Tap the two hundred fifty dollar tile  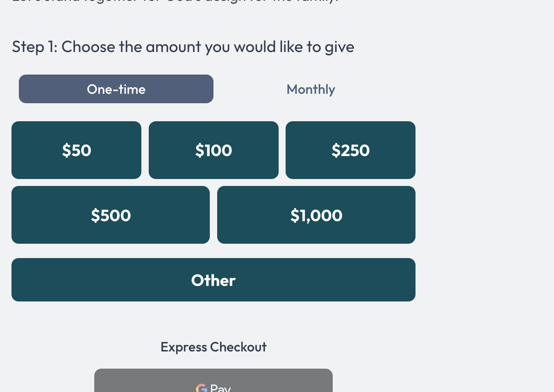(350, 150)
